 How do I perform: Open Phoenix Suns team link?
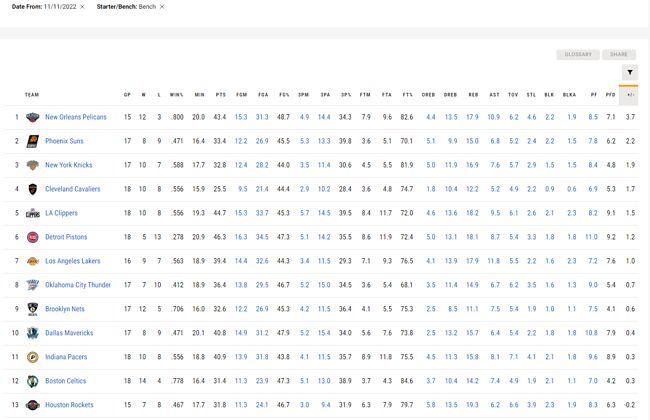pos(64,141)
